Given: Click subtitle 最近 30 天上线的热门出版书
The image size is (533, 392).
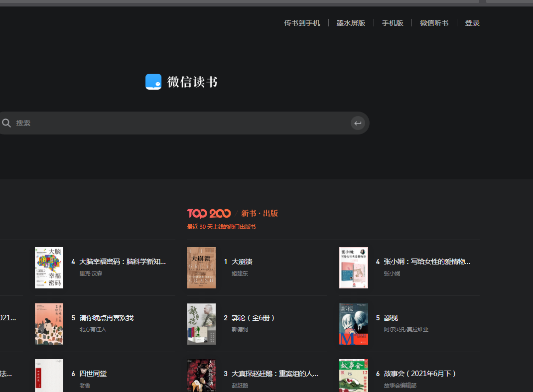Looking at the screenshot, I should [x=221, y=227].
